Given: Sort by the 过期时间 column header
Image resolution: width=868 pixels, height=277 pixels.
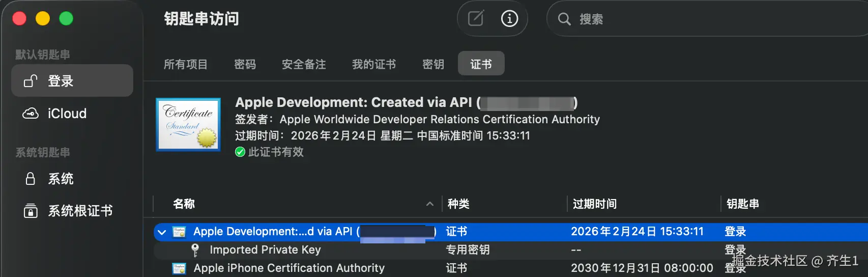Looking at the screenshot, I should click(x=595, y=204).
